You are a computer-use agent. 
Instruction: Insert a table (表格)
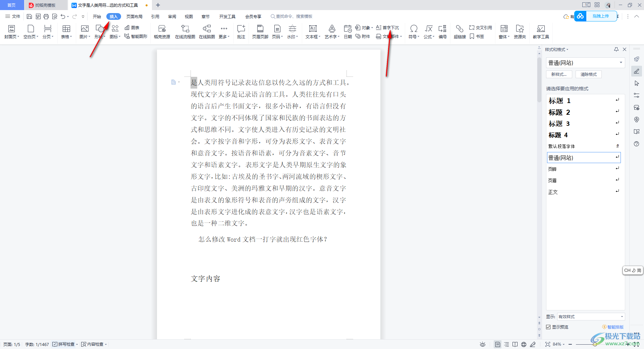66,32
